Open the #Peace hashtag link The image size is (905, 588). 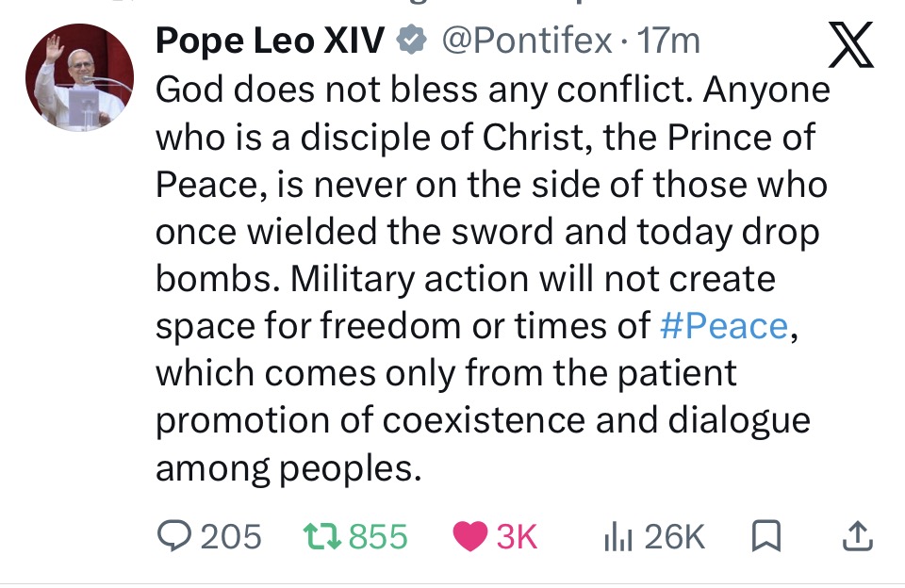click(723, 326)
